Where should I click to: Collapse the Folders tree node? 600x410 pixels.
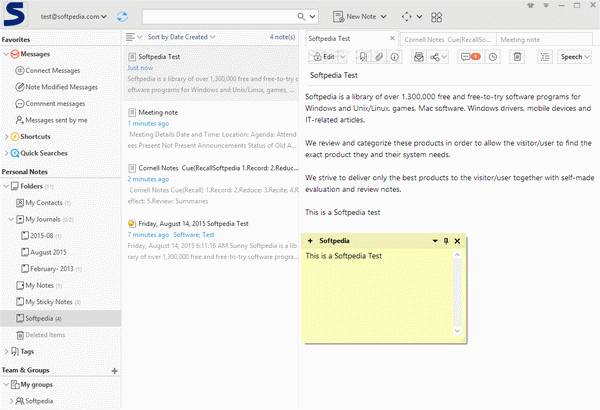(x=6, y=186)
